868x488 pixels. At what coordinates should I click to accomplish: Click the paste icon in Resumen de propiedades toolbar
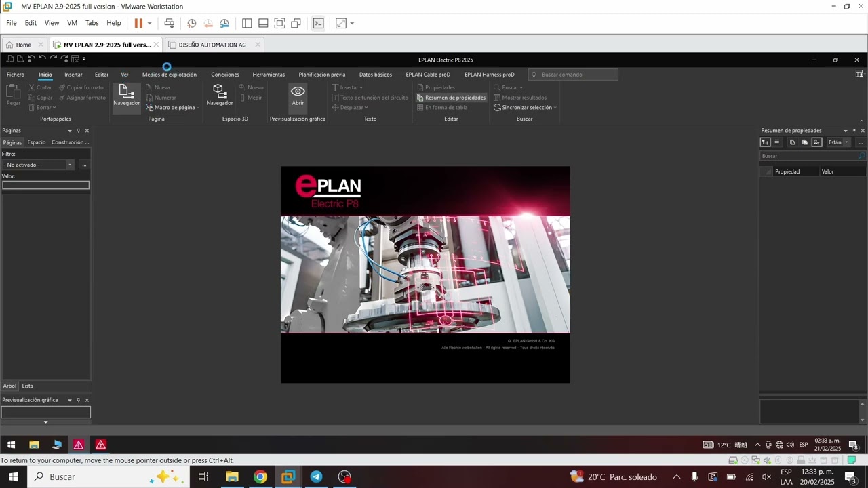point(804,142)
